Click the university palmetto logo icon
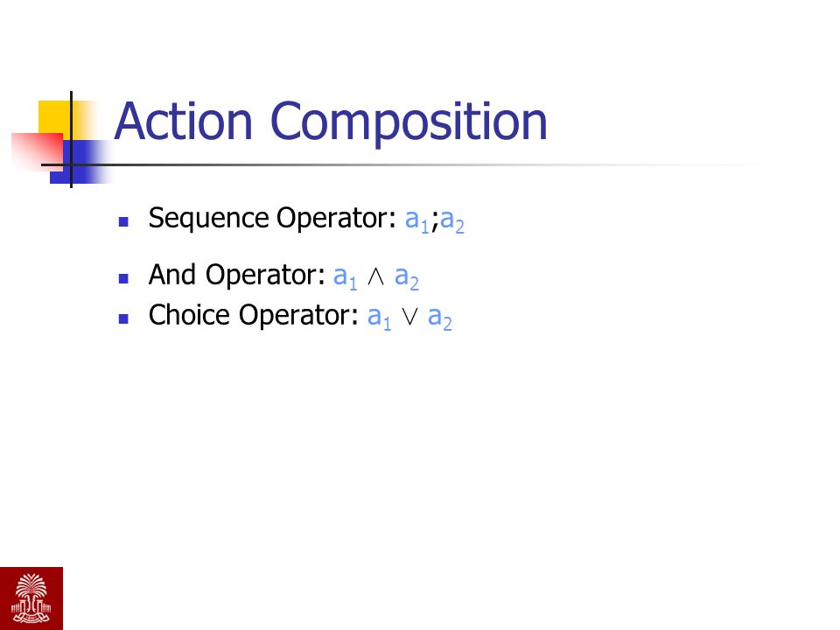The height and width of the screenshot is (630, 840). [31, 598]
